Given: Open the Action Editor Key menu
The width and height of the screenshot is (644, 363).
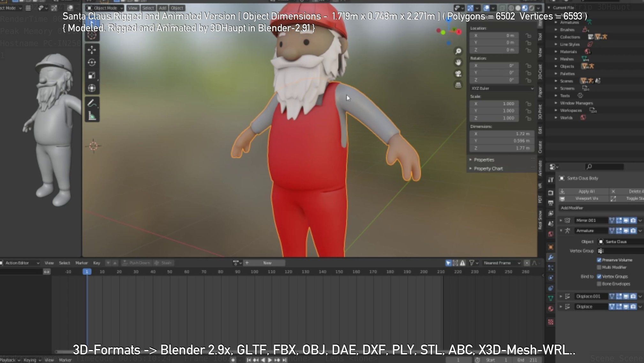Looking at the screenshot, I should 97,263.
